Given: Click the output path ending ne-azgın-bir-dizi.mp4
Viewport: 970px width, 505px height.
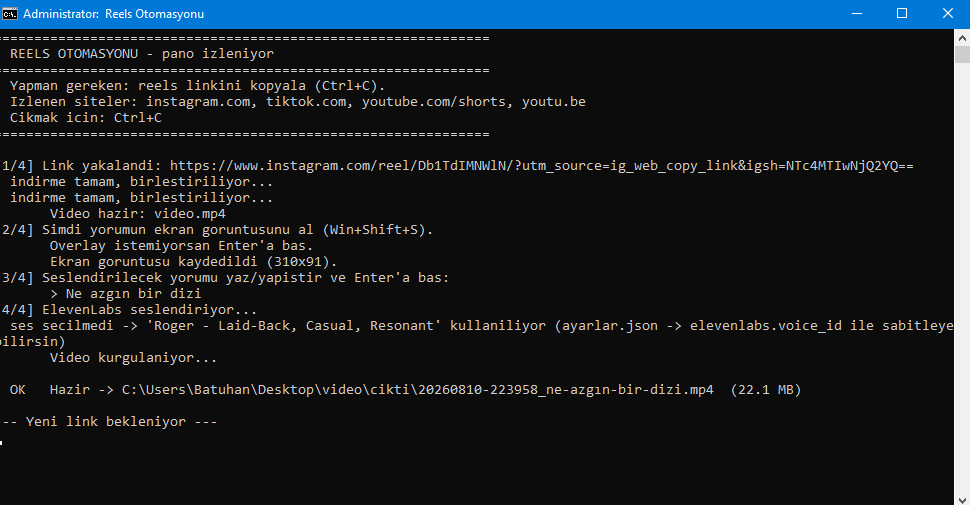Looking at the screenshot, I should (418, 390).
